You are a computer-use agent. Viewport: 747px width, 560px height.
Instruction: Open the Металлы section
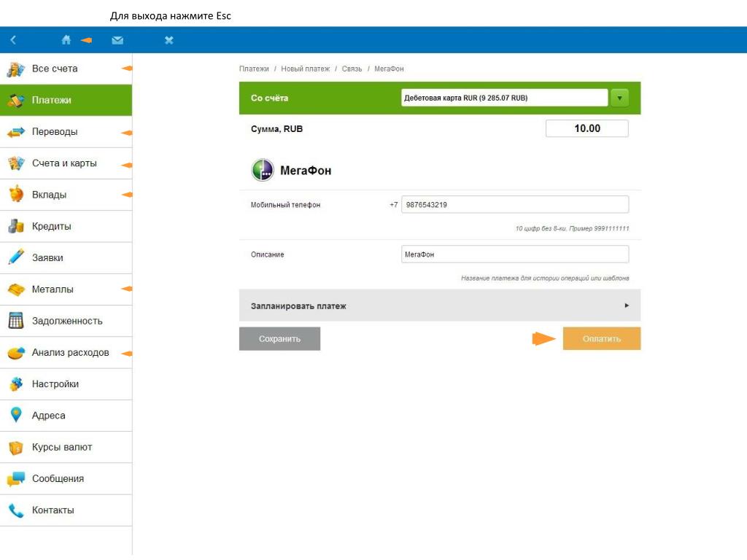66,289
